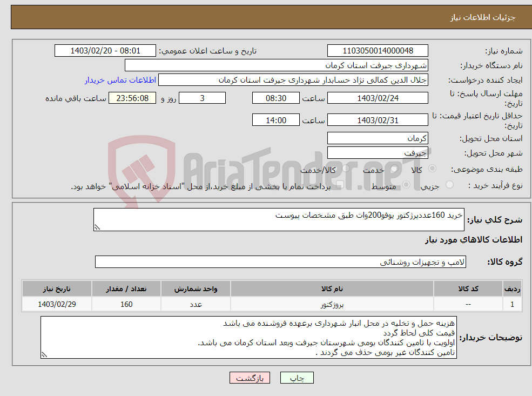Select the جزیی purchase type radio
The width and height of the screenshot is (532, 396).
pyautogui.click(x=449, y=185)
